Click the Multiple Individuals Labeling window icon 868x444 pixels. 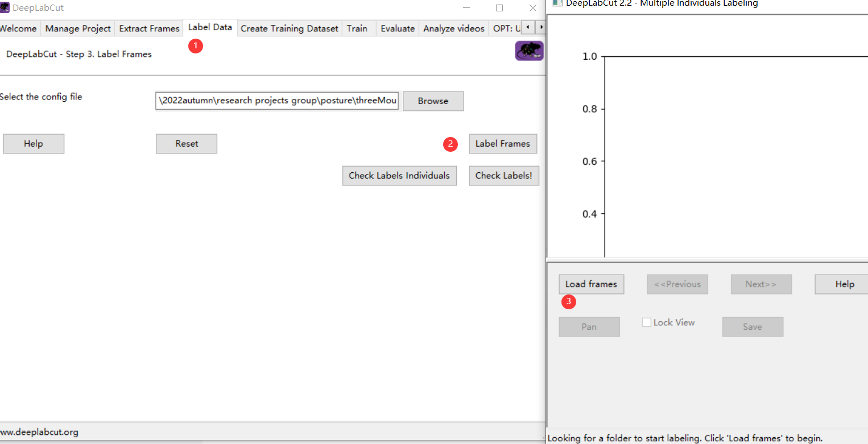pyautogui.click(x=557, y=3)
